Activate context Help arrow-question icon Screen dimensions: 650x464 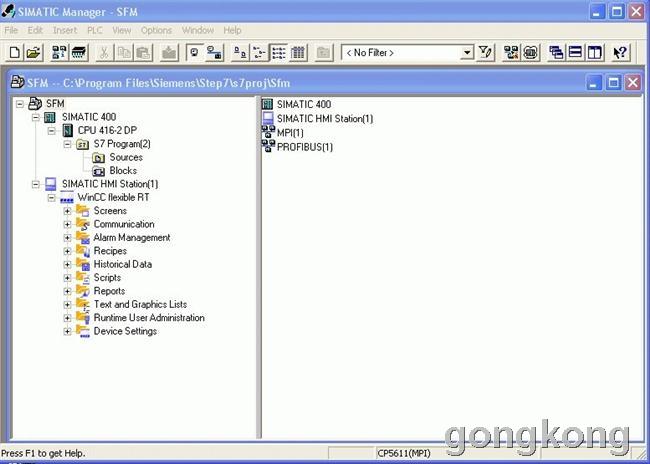621,53
